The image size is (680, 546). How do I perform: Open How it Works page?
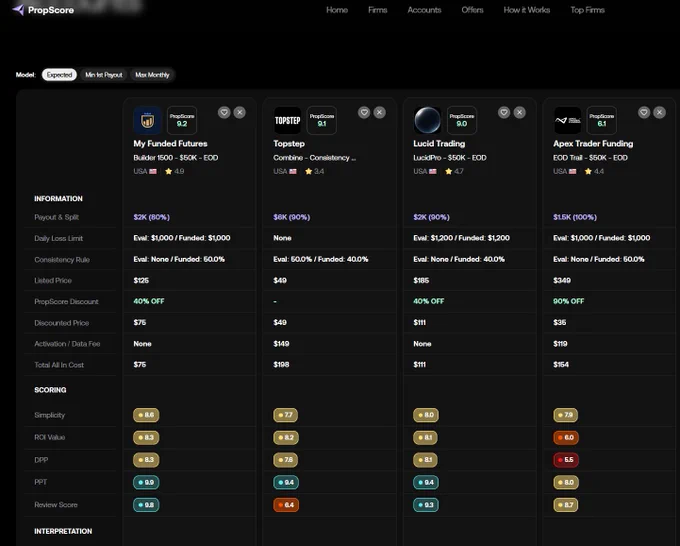(x=526, y=10)
